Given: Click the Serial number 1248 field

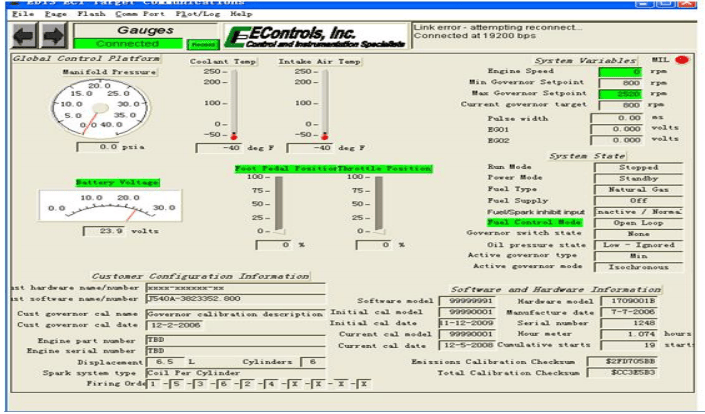Looking at the screenshot, I should click(x=629, y=323).
